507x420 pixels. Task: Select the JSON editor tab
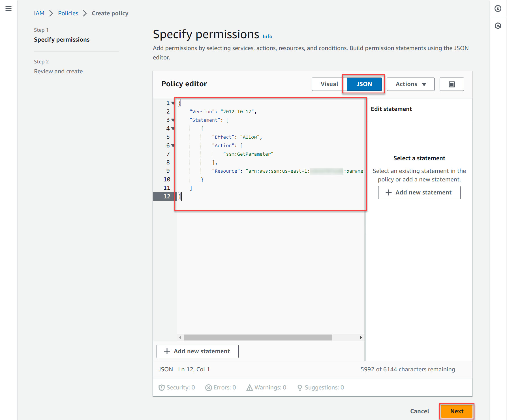363,84
